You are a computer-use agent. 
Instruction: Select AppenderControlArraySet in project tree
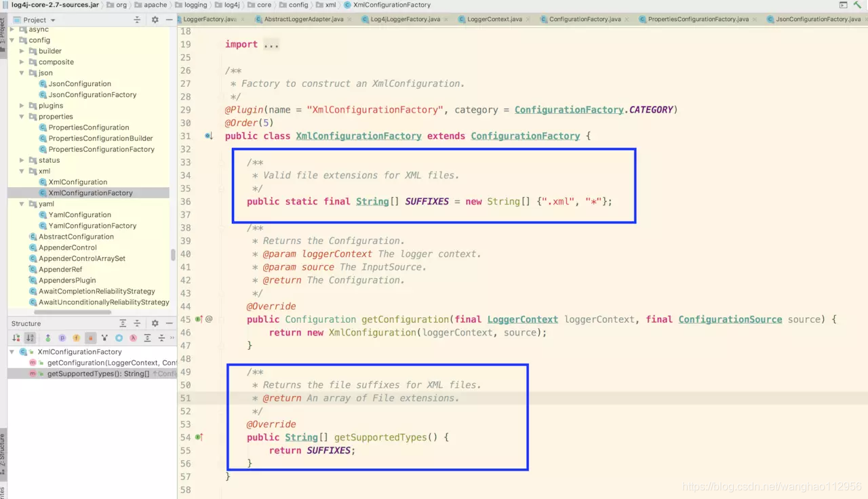[82, 258]
